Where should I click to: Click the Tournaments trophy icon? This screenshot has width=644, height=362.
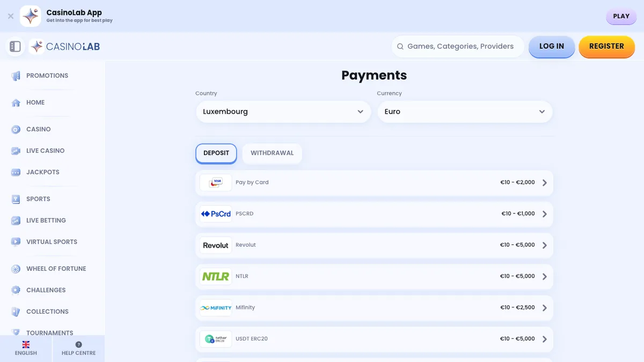point(16,333)
